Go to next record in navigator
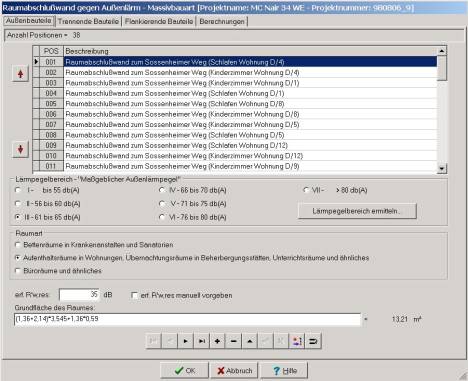This screenshot has width=468, height=381. (x=185, y=341)
